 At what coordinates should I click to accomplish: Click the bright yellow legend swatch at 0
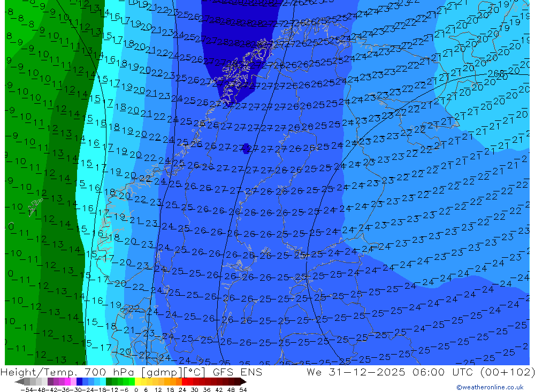coord(138,381)
